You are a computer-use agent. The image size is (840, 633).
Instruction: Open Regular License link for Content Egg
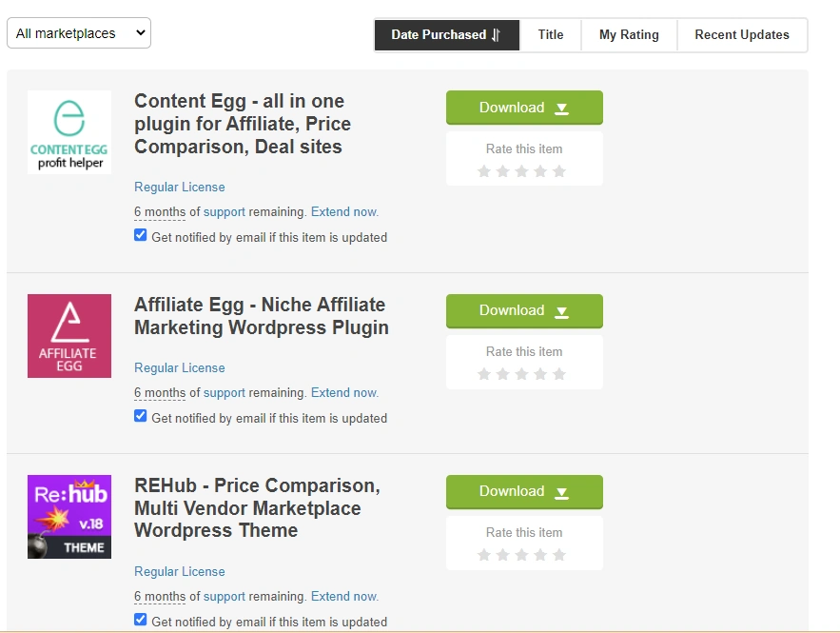(x=180, y=188)
